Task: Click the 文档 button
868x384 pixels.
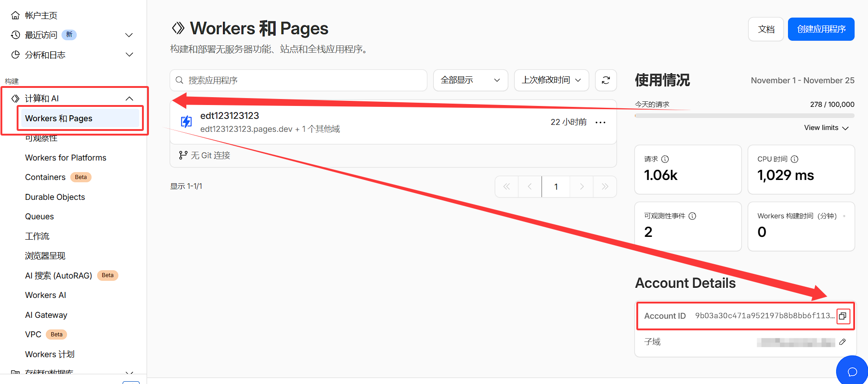Action: coord(766,29)
